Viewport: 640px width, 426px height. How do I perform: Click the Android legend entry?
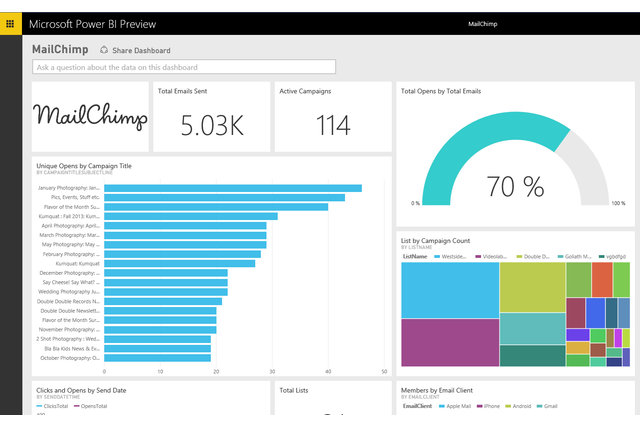[518, 406]
